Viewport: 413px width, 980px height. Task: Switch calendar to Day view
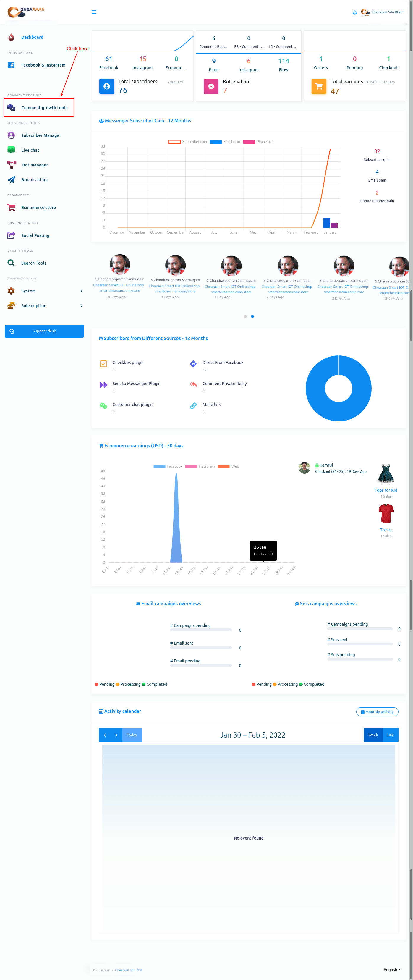(x=390, y=735)
